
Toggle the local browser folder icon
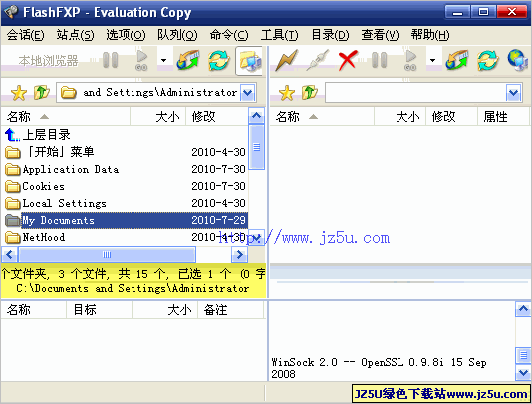coord(250,61)
